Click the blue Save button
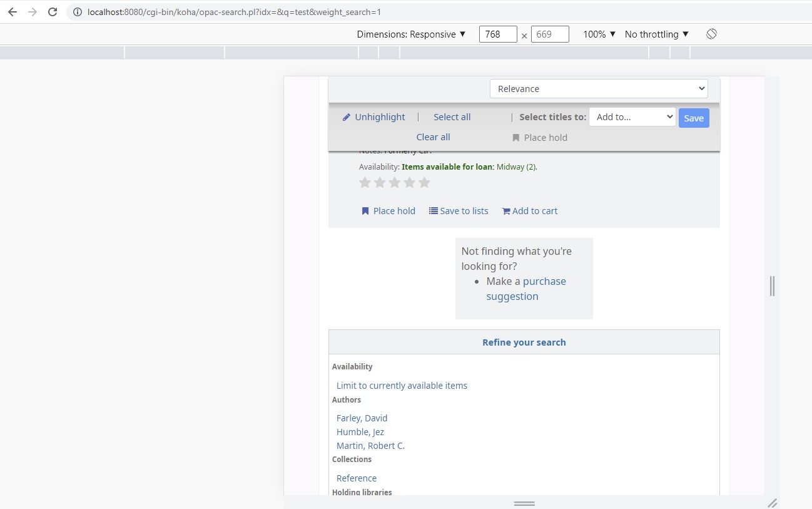 coord(694,118)
